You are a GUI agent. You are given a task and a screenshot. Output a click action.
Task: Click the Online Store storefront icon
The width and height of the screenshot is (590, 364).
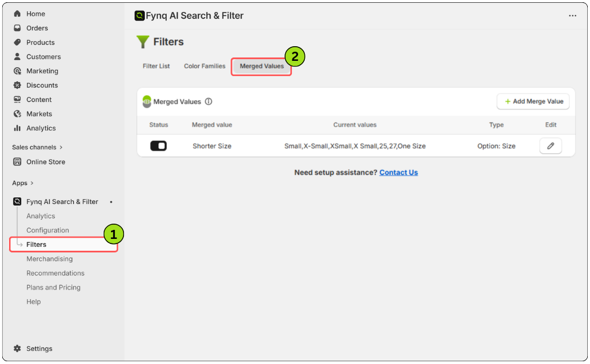tap(17, 162)
